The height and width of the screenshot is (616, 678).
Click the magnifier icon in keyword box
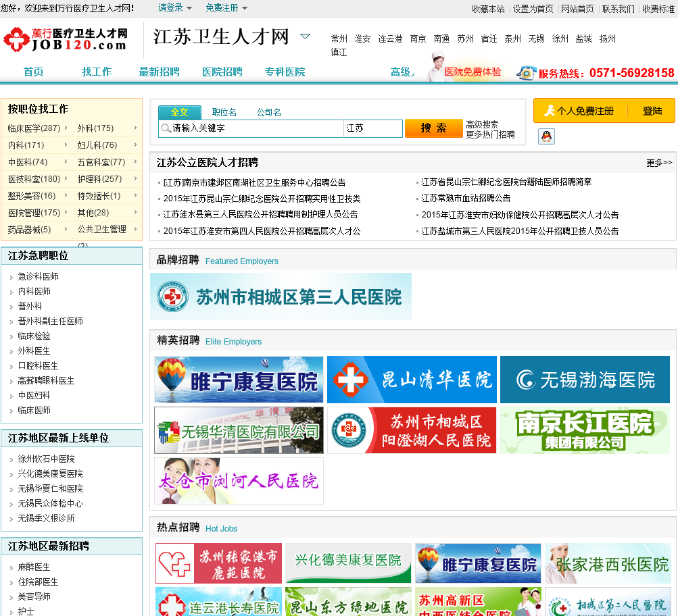[166, 128]
